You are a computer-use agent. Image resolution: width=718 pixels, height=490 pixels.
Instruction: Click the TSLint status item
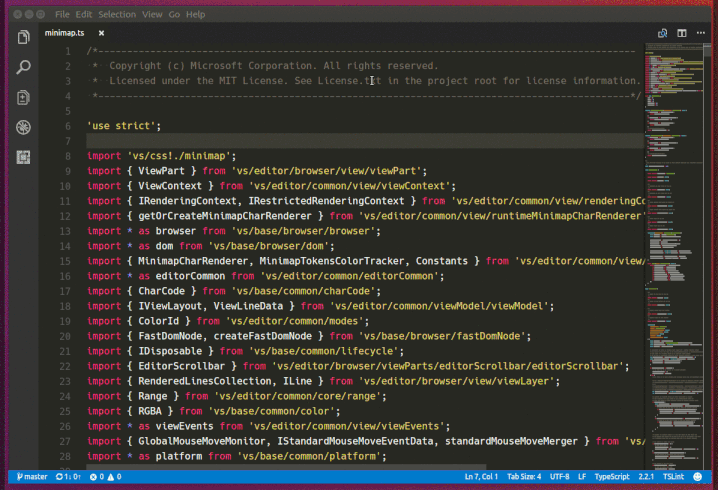pos(673,477)
